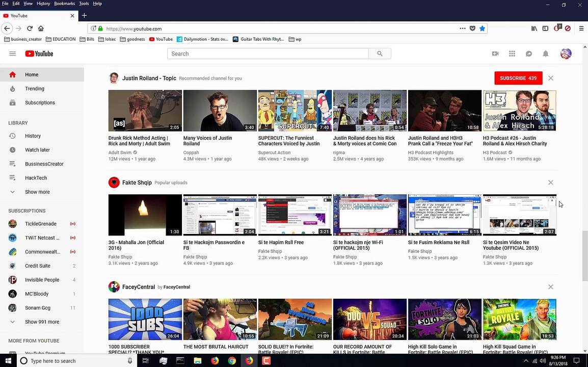Play Many Voices of Justin Roiland thumbnail

tap(220, 110)
